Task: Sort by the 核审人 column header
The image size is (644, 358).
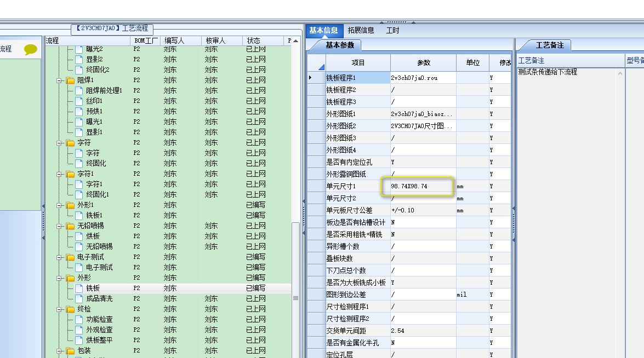Action: (222, 41)
